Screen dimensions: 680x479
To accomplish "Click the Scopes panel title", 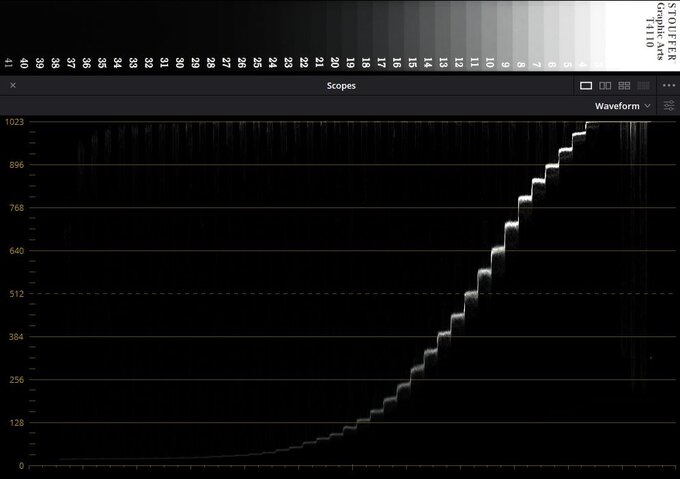I will [341, 86].
